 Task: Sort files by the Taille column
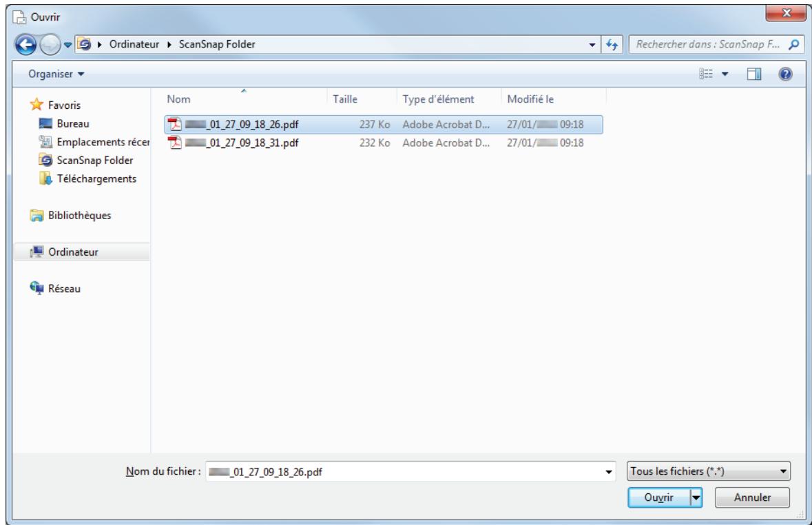pyautogui.click(x=362, y=99)
